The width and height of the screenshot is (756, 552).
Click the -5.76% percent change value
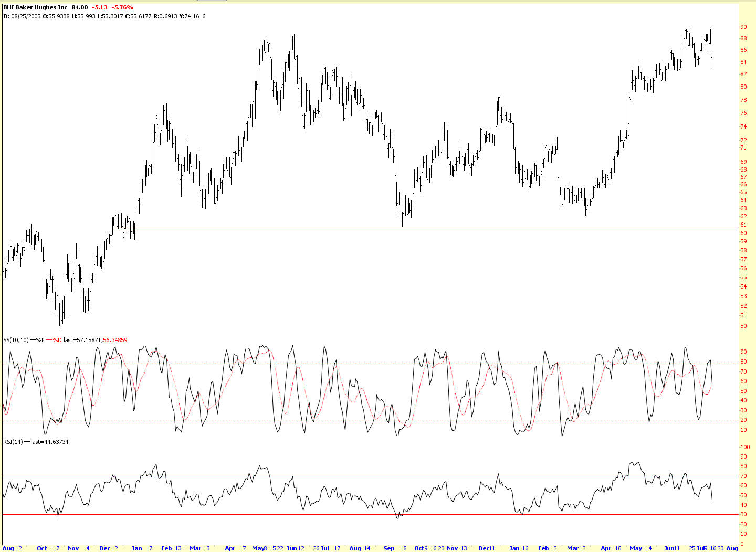(x=122, y=8)
